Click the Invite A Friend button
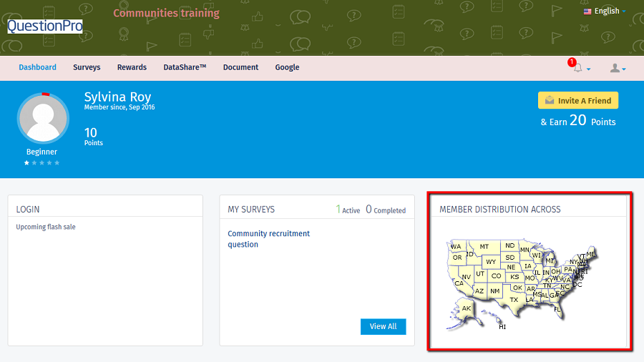 (578, 100)
